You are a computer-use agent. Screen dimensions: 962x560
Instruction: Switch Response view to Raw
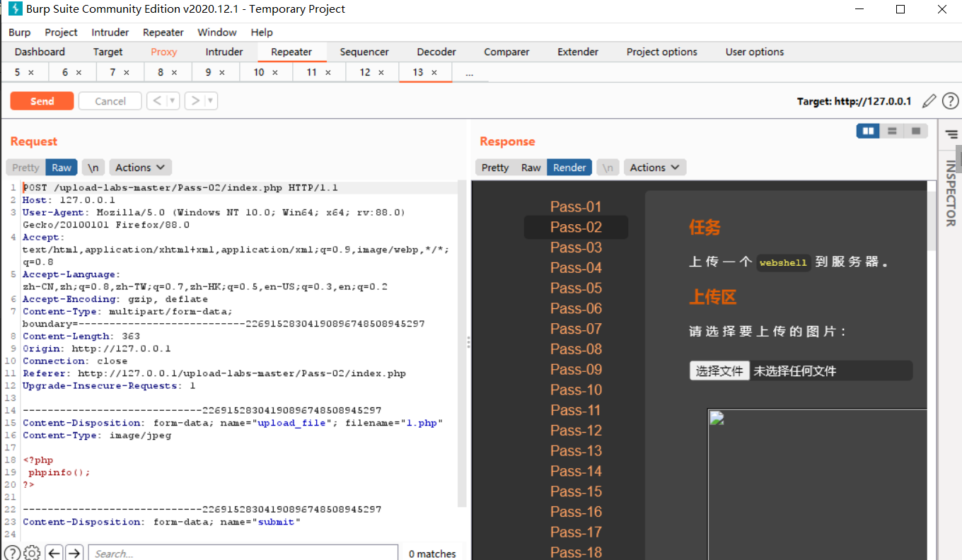click(x=531, y=168)
